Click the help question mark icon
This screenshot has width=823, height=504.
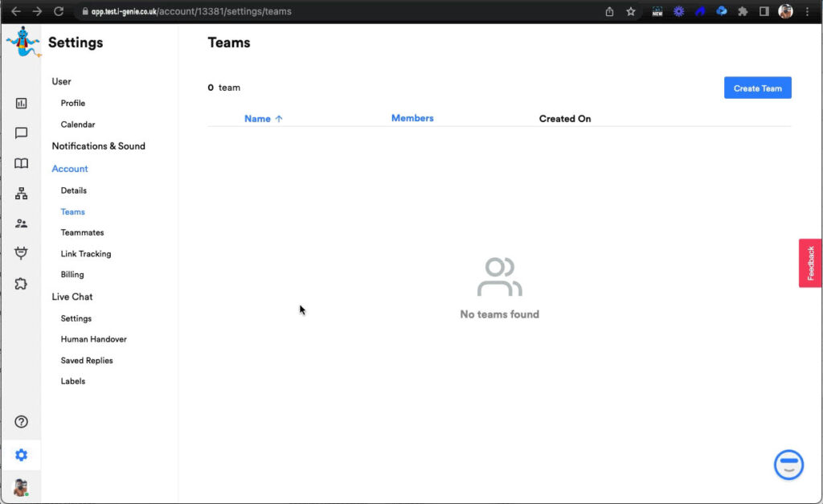pyautogui.click(x=21, y=421)
